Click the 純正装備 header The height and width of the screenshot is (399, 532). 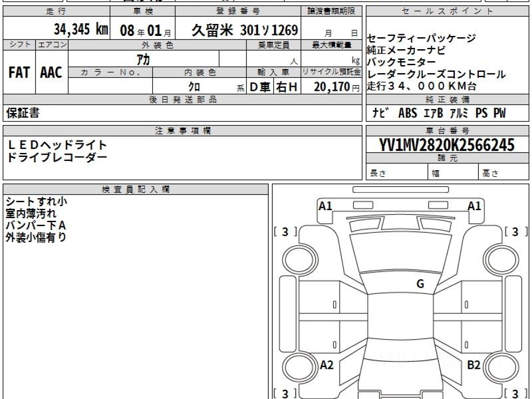[x=447, y=100]
